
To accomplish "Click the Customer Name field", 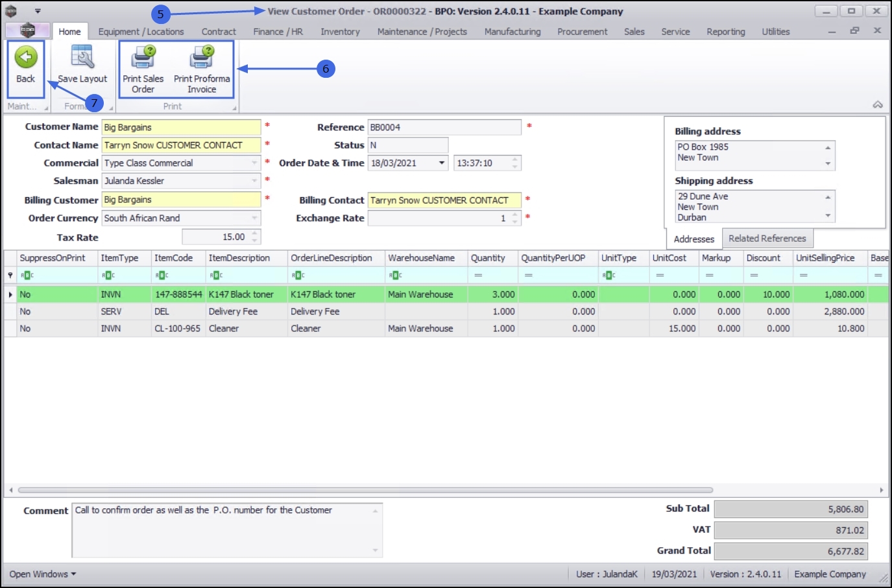I will [x=182, y=128].
